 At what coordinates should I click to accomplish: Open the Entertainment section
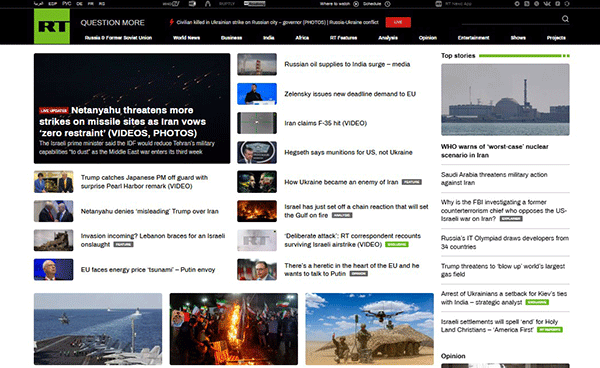pos(473,37)
